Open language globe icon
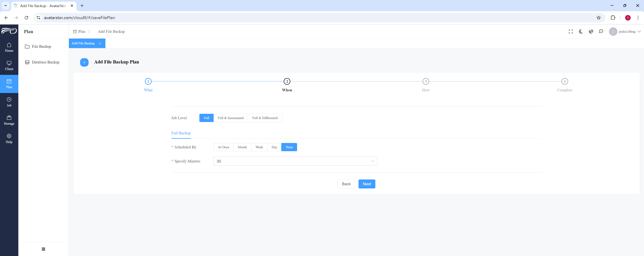Image resolution: width=644 pixels, height=256 pixels. [x=591, y=31]
